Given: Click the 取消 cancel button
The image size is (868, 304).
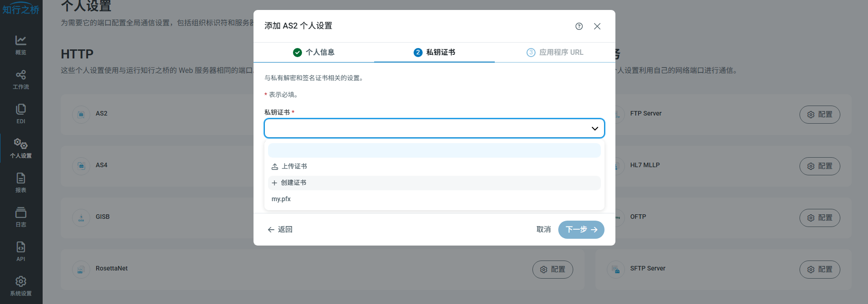Looking at the screenshot, I should (543, 230).
